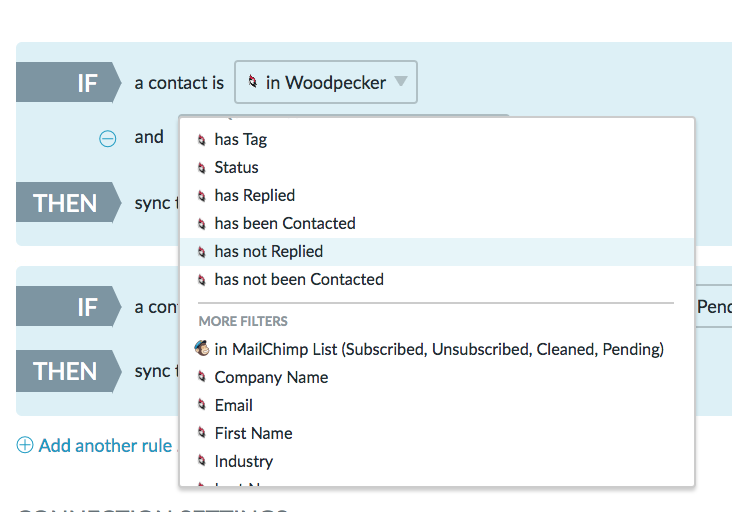Click the 'a contact is' text in first rule
This screenshot has width=732, height=512.
(179, 83)
